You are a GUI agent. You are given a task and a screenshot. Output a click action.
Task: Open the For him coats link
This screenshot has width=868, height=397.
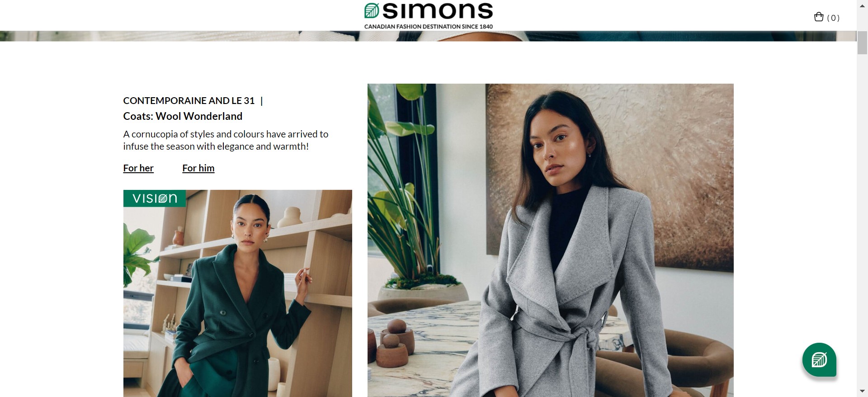point(198,168)
